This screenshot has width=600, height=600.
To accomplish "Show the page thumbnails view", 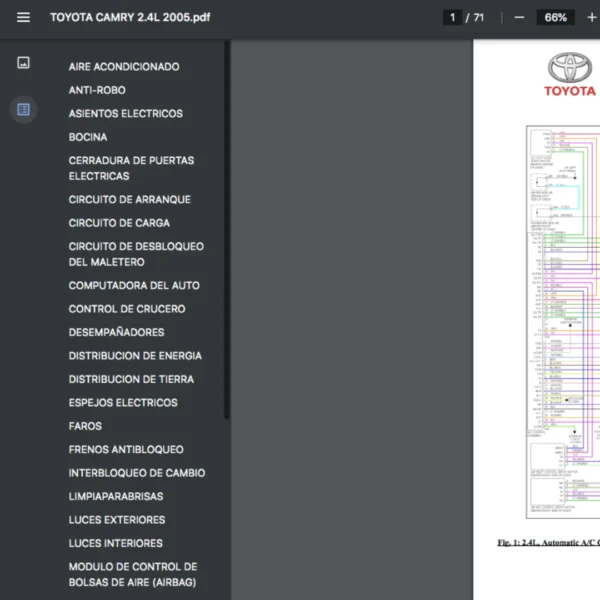I will pos(23,63).
